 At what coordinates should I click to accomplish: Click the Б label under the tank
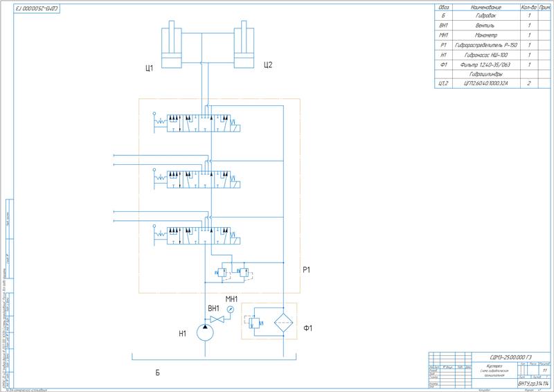tap(158, 373)
